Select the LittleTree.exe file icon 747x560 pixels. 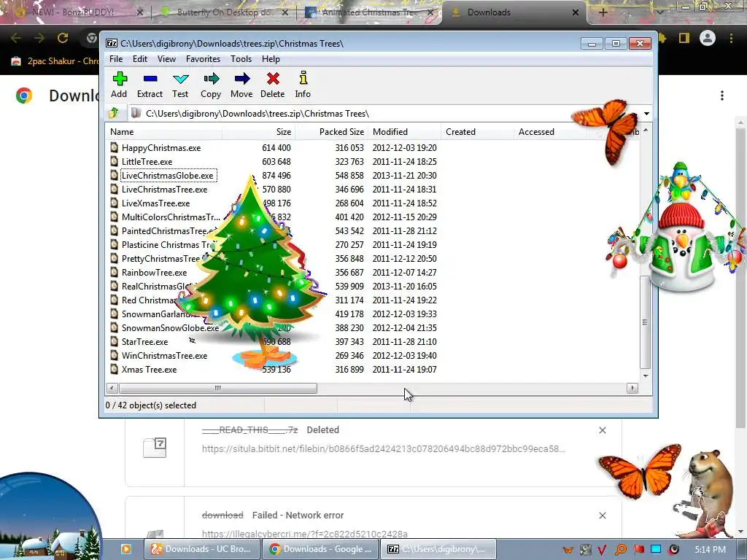click(114, 161)
